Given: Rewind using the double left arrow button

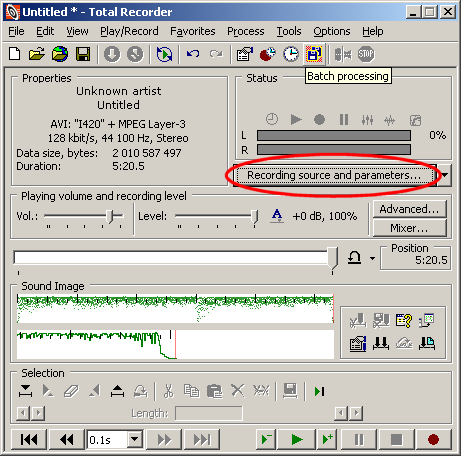Looking at the screenshot, I should 67,440.
